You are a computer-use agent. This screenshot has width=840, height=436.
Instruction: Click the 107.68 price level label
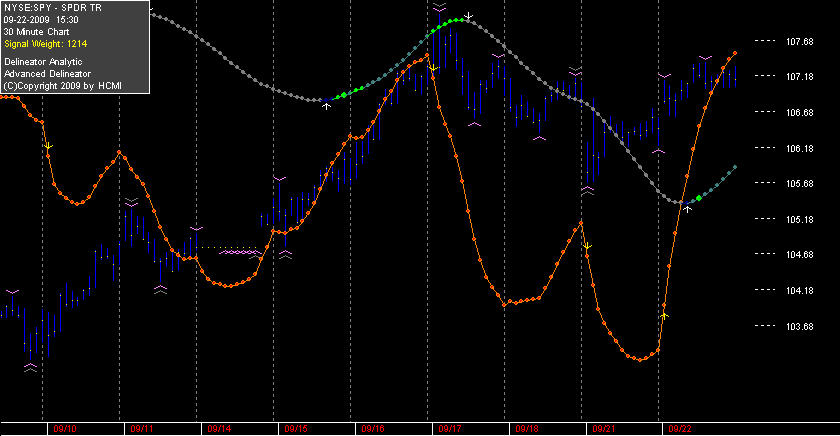click(799, 42)
